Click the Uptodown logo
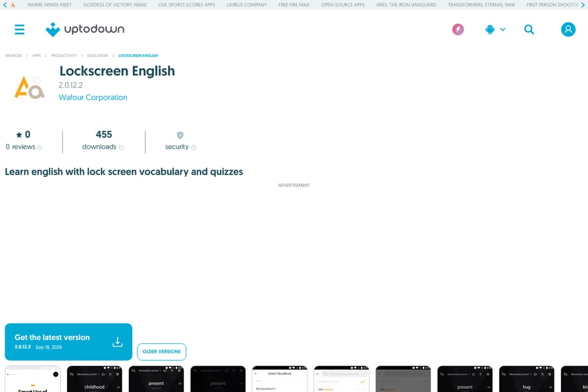 pos(85,29)
